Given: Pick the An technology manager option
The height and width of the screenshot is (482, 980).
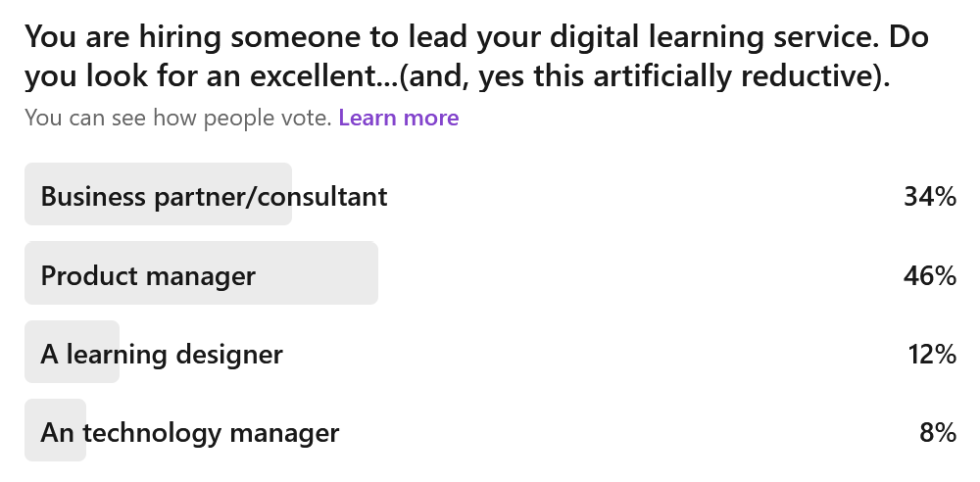Looking at the screenshot, I should [x=491, y=431].
